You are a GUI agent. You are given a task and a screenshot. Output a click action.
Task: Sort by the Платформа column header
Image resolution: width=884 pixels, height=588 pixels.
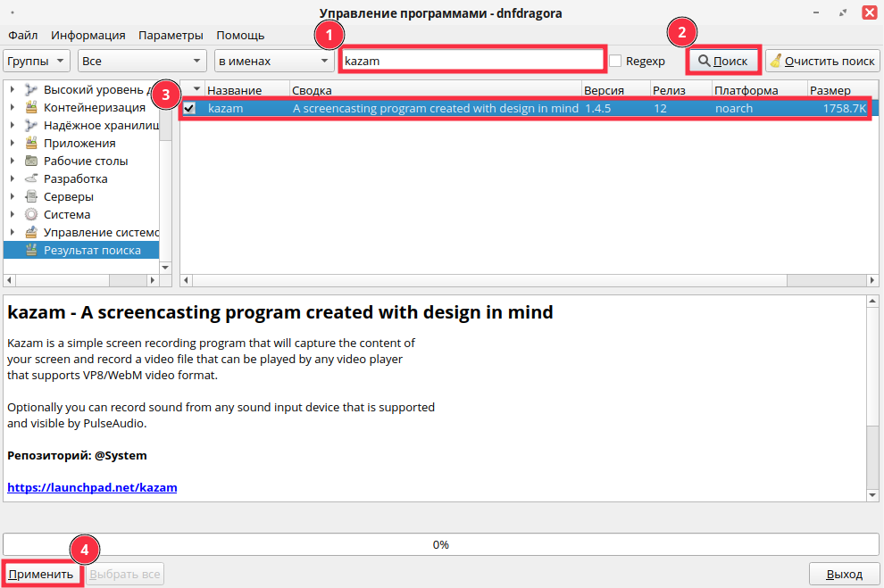tap(759, 89)
